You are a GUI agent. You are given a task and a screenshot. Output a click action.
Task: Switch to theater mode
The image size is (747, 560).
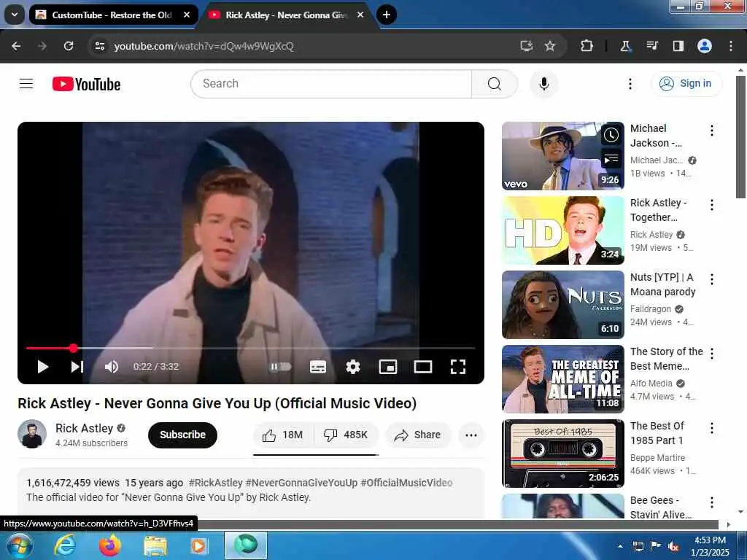tap(423, 367)
